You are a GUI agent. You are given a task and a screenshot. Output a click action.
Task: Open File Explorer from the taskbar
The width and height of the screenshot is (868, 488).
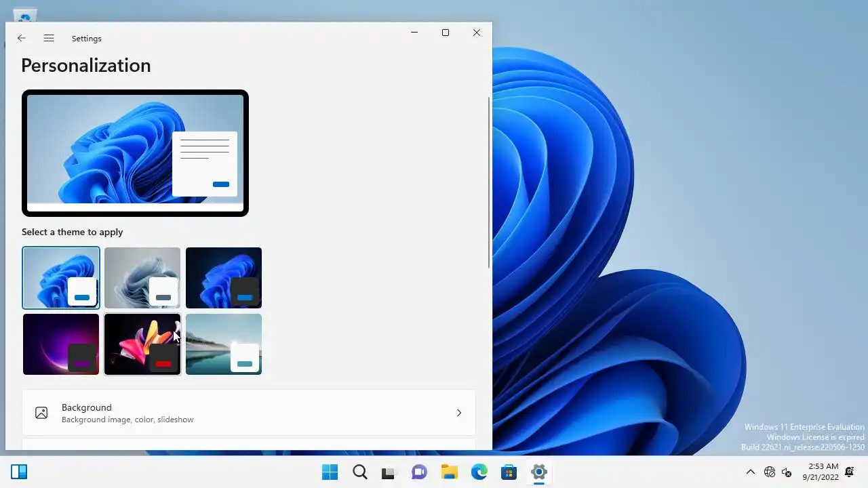coord(449,472)
